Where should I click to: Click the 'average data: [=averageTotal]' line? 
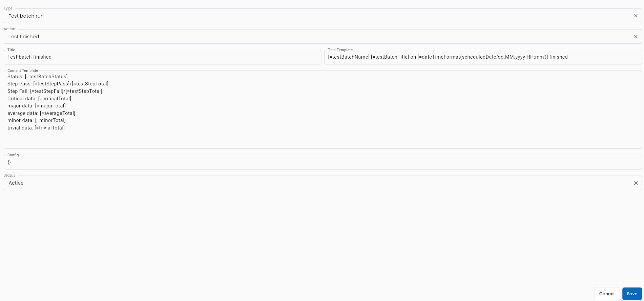(x=41, y=113)
